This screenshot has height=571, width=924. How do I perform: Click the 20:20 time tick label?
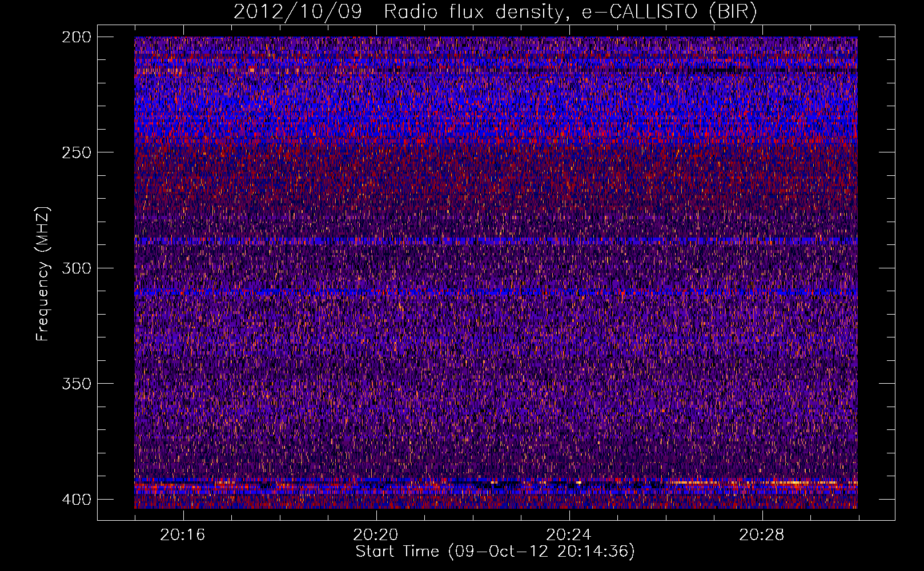[376, 535]
